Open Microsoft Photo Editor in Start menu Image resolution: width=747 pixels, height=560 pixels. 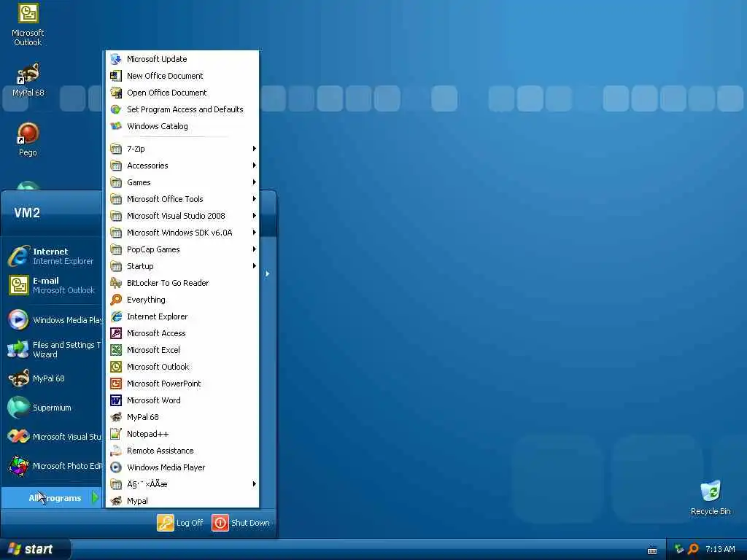pyautogui.click(x=53, y=466)
